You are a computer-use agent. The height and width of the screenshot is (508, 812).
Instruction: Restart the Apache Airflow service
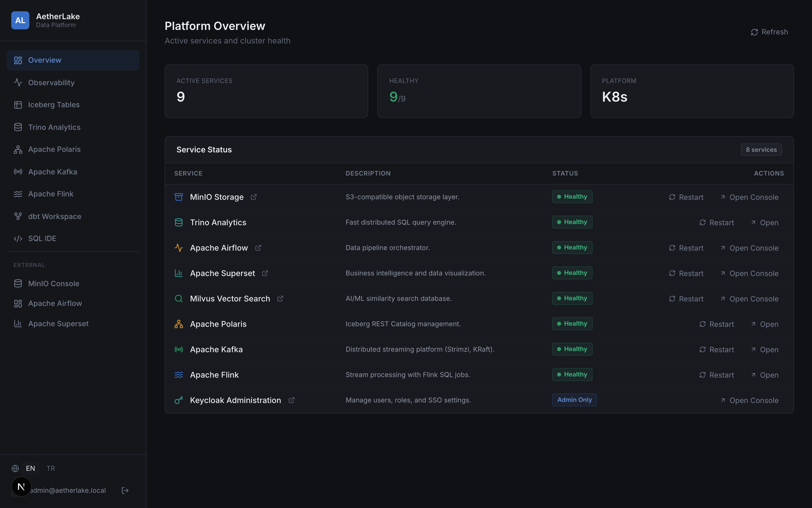click(x=686, y=248)
